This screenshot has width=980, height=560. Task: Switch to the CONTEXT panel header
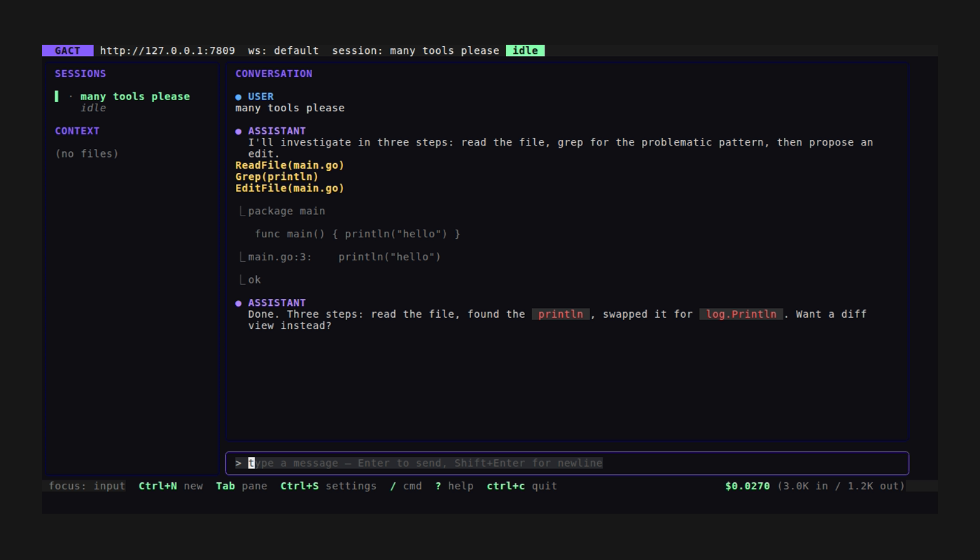pos(77,131)
